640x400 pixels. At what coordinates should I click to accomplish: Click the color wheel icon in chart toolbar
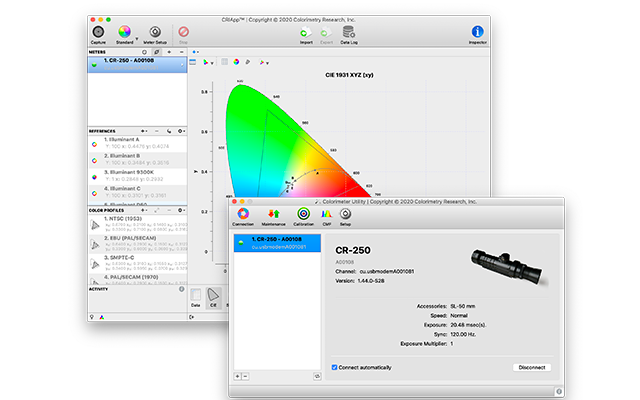coord(236,62)
